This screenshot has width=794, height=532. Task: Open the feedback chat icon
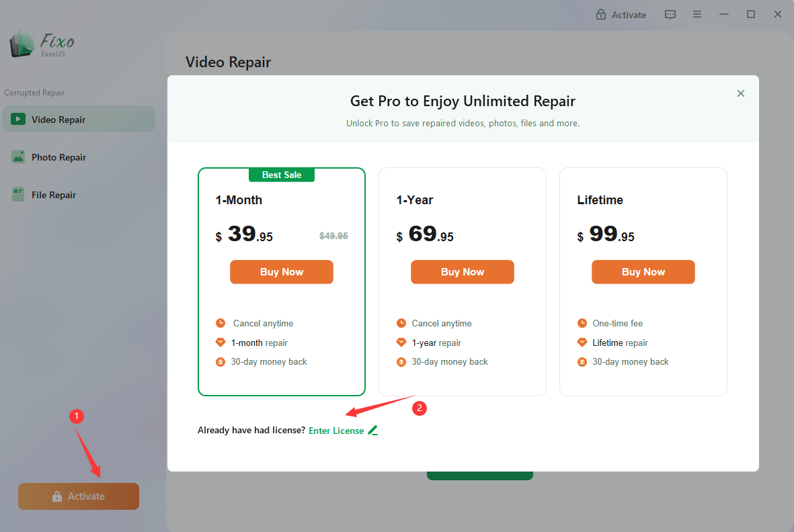(670, 15)
